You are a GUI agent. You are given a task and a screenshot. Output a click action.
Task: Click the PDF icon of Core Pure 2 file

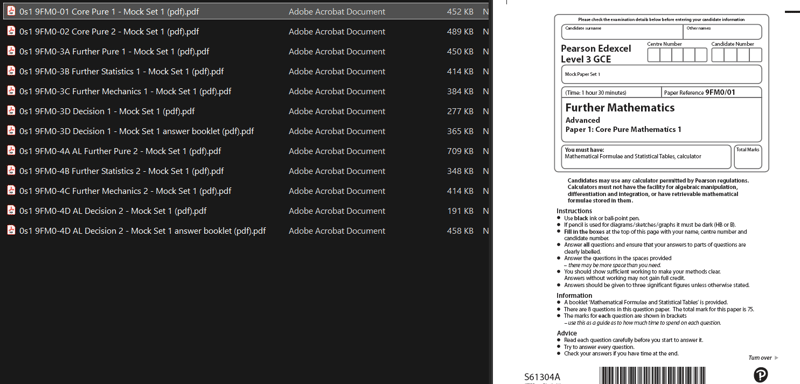tap(11, 32)
